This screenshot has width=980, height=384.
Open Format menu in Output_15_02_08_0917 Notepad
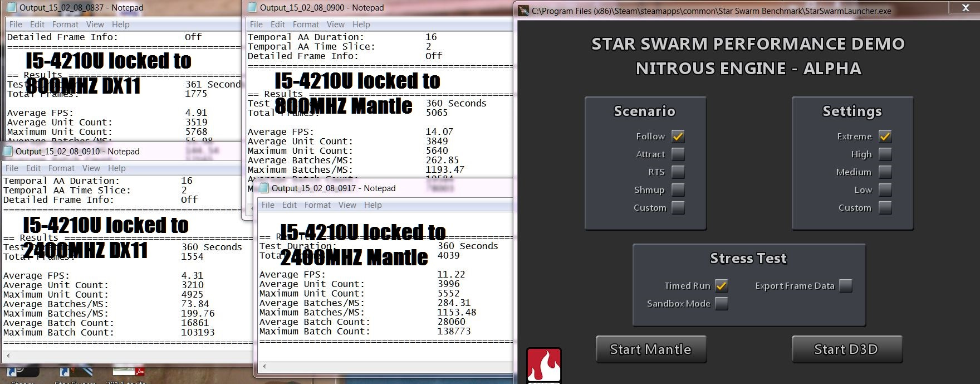click(317, 205)
